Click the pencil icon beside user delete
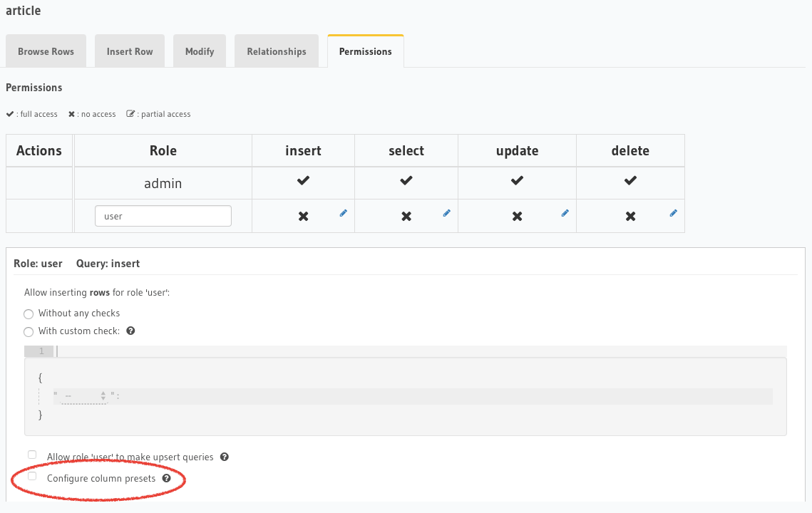Viewport: 812px width, 513px height. 673,213
